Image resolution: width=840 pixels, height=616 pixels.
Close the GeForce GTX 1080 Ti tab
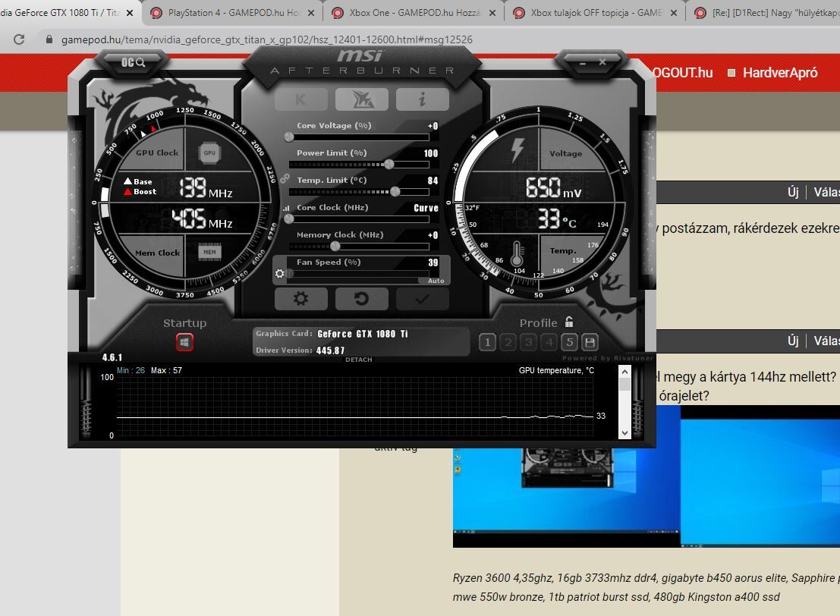pos(130,13)
